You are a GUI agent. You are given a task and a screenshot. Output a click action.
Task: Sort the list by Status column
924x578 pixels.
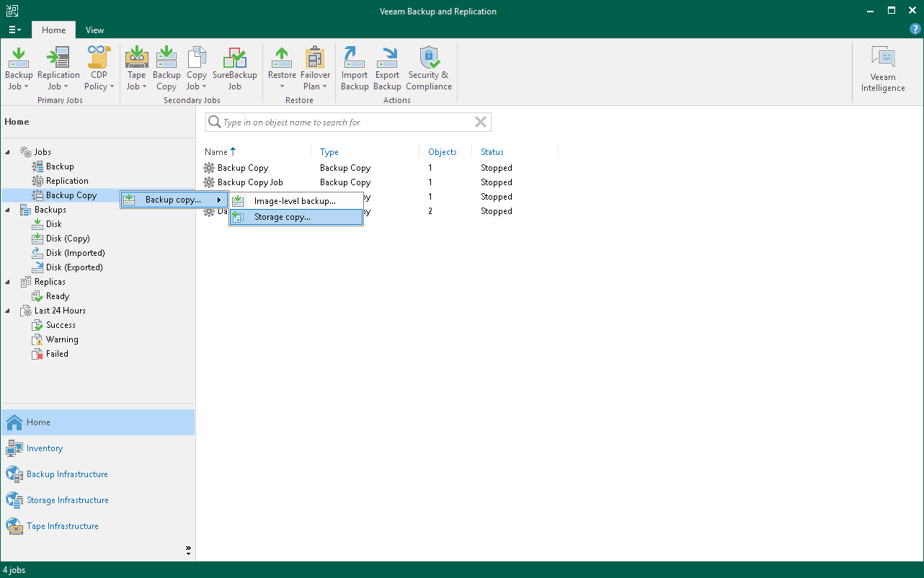point(492,152)
